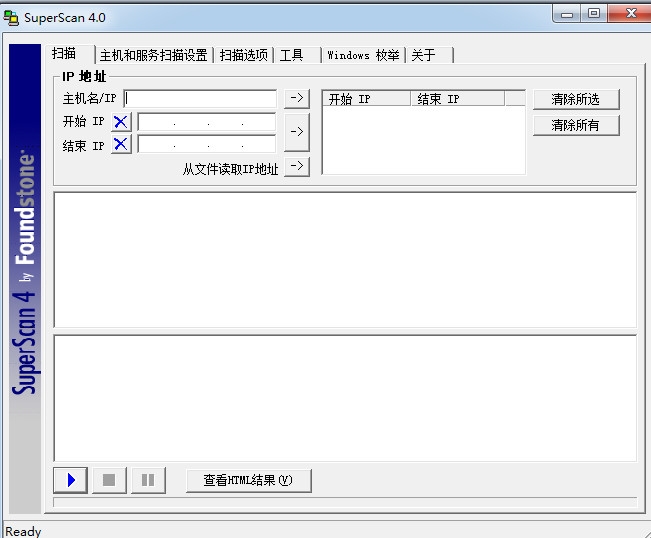
Task: Click the 清除所有 button
Action: (576, 125)
